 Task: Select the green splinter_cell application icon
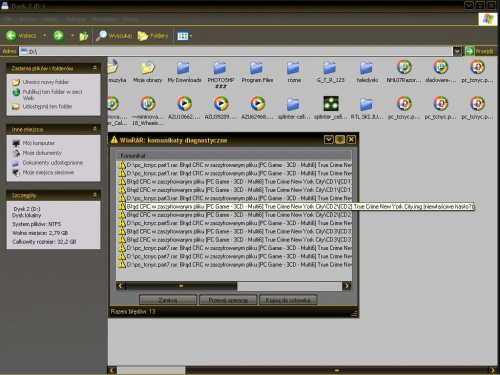331,104
